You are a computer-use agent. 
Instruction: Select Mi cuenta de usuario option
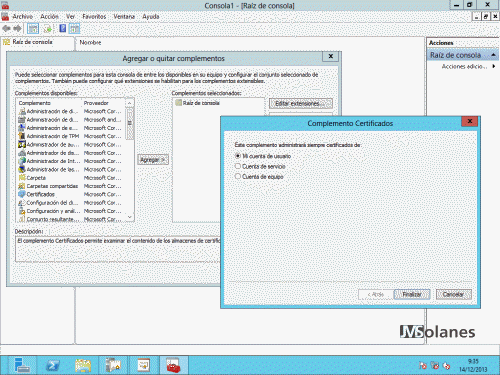pos(263,156)
